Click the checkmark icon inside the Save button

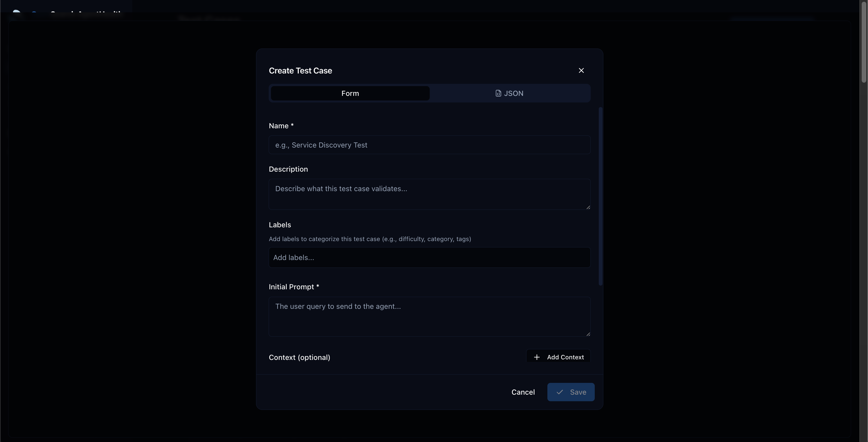tap(560, 392)
